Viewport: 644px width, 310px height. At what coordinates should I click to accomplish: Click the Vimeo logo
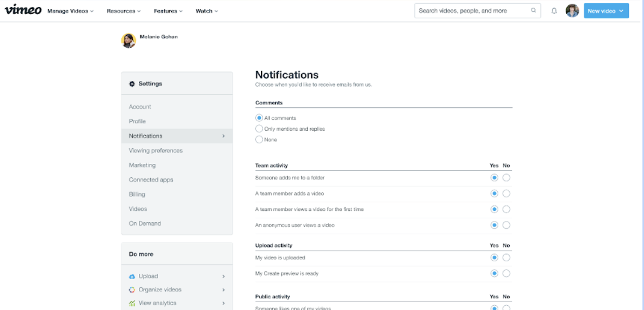[23, 10]
